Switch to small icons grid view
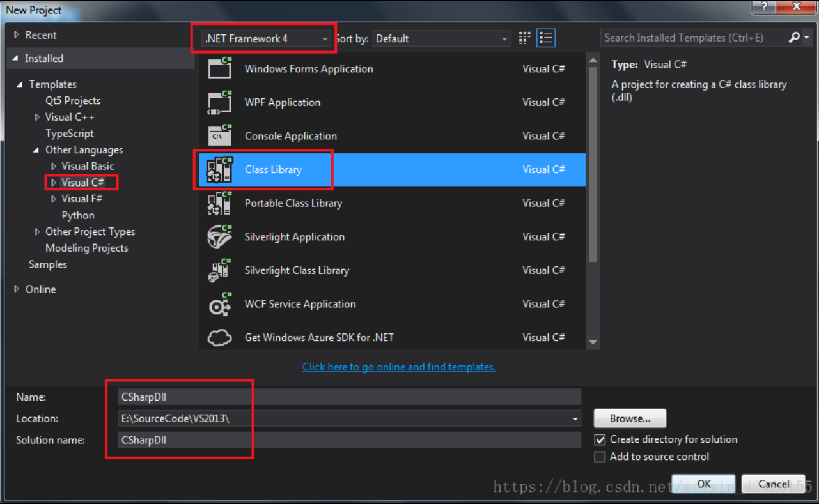The width and height of the screenshot is (819, 504). [x=525, y=38]
